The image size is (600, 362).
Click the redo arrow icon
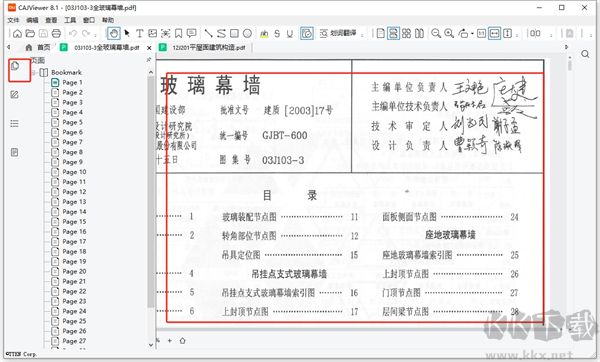pyautogui.click(x=86, y=34)
